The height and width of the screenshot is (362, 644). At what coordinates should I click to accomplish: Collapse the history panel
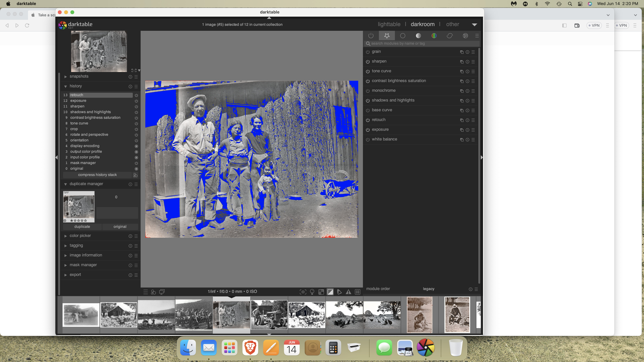[x=75, y=86]
